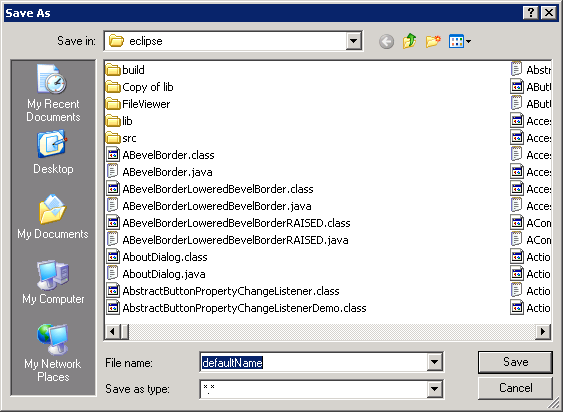Select the 'Copy of lib' folder name
The width and height of the screenshot is (563, 412).
click(148, 87)
